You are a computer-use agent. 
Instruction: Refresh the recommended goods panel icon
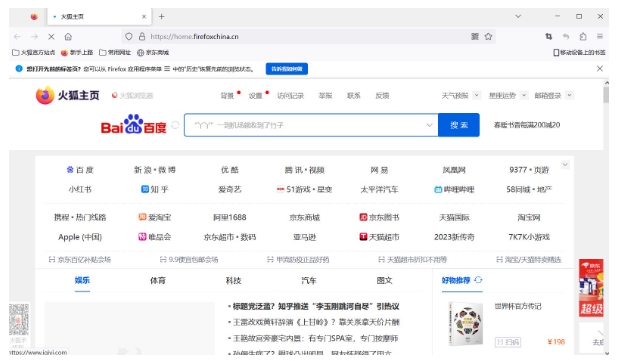[478, 280]
